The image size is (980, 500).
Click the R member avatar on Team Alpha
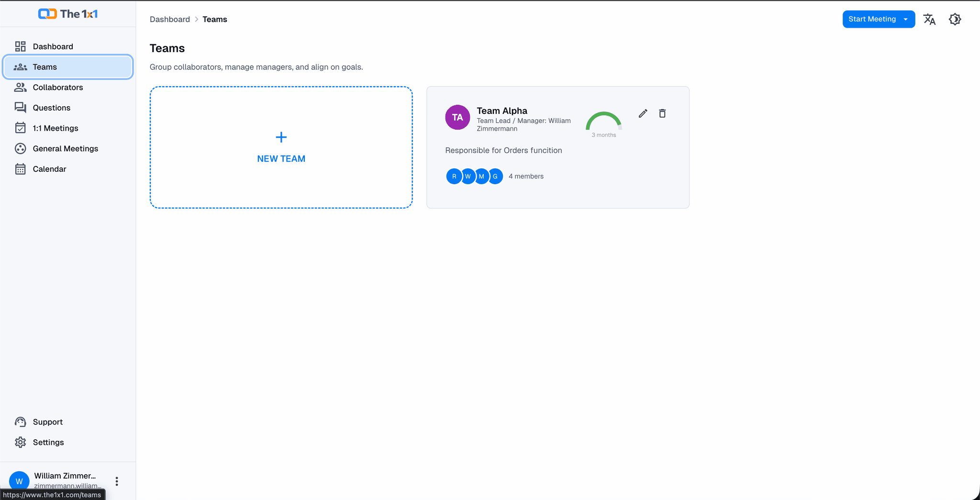click(x=454, y=176)
